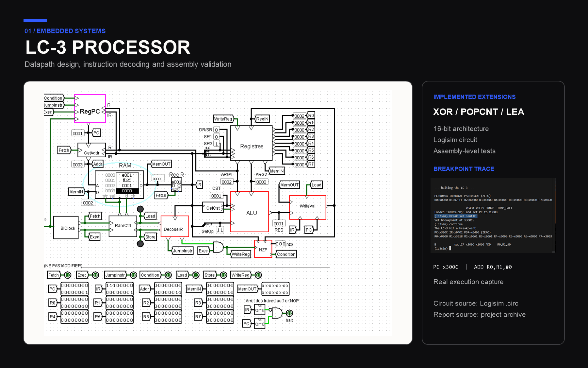
Task: Click the magenta RegPC block
Action: (90, 108)
